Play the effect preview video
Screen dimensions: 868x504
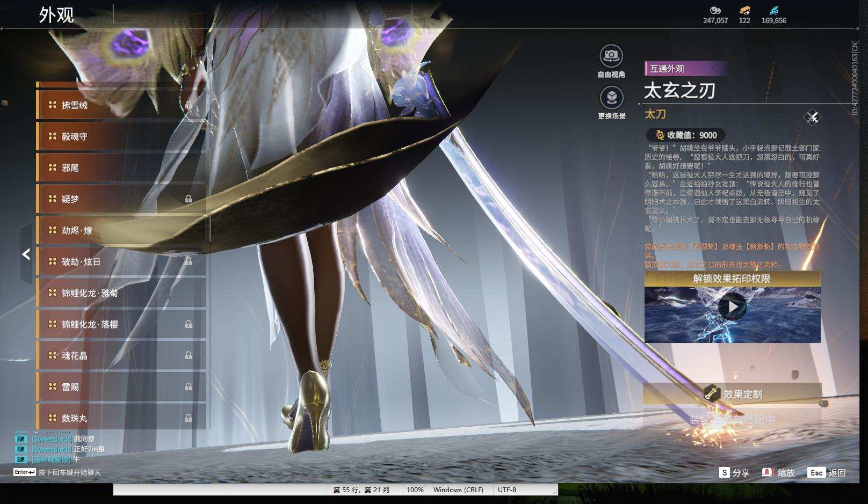pyautogui.click(x=732, y=307)
